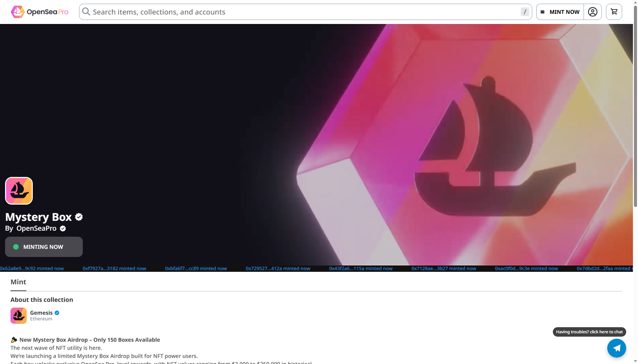
Task: Click ticker entry 0x729527...412a minted now
Action: pyautogui.click(x=278, y=268)
